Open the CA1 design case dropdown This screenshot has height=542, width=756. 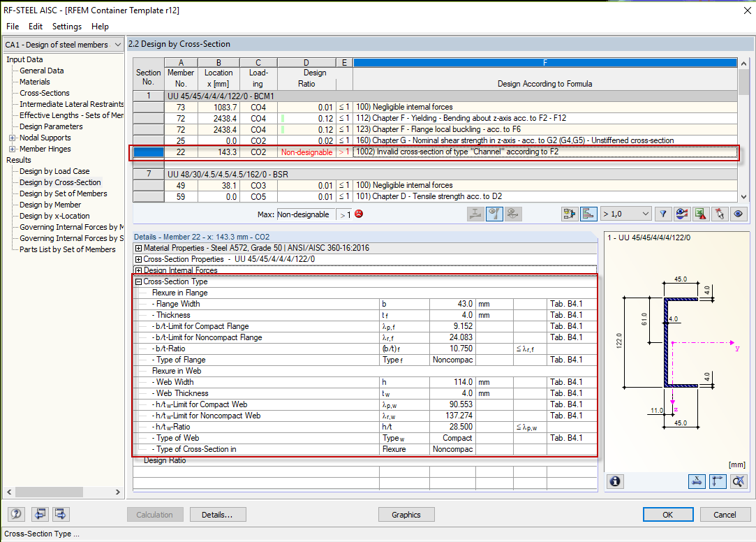64,45
